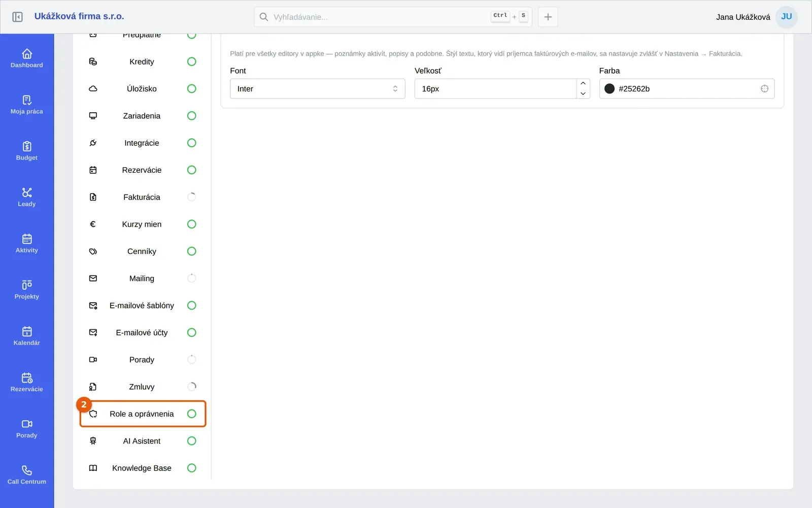Open the Aktivity section
Screen dimensions: 812x508
click(27, 243)
